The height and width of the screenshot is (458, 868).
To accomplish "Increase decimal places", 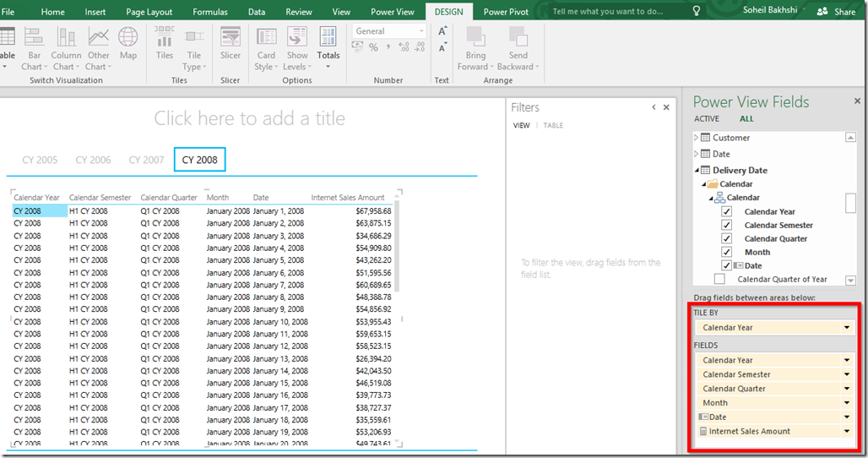I will click(x=404, y=47).
